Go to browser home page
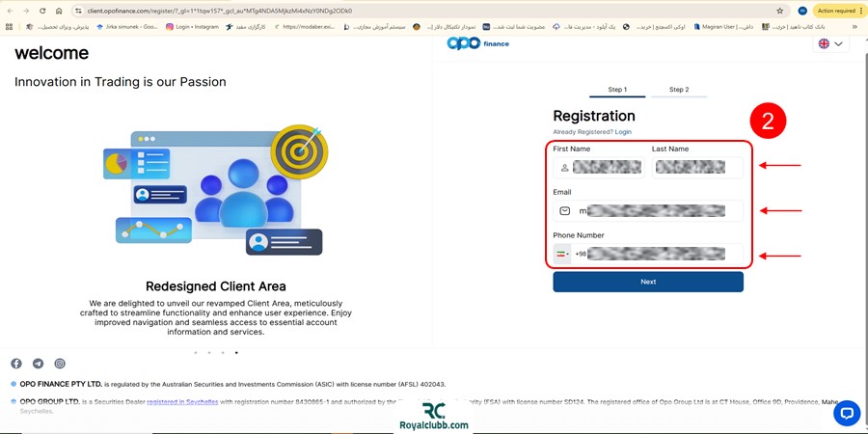This screenshot has width=868, height=434. [x=59, y=11]
